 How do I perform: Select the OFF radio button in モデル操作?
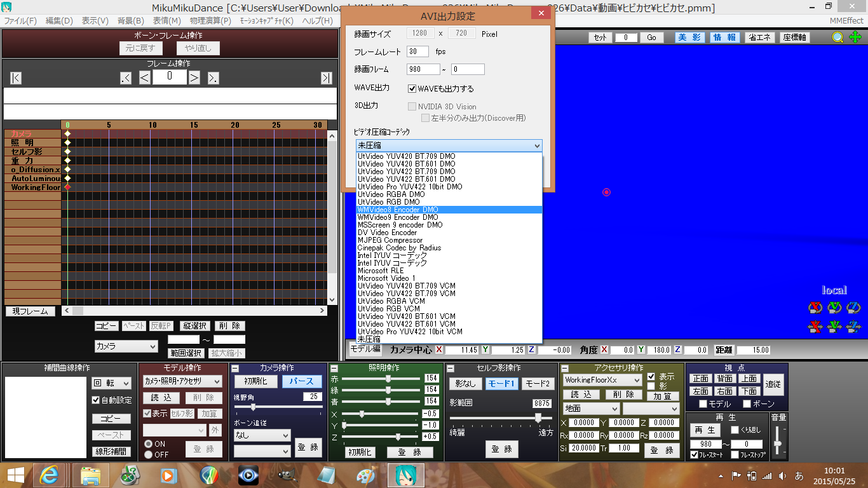[148, 454]
